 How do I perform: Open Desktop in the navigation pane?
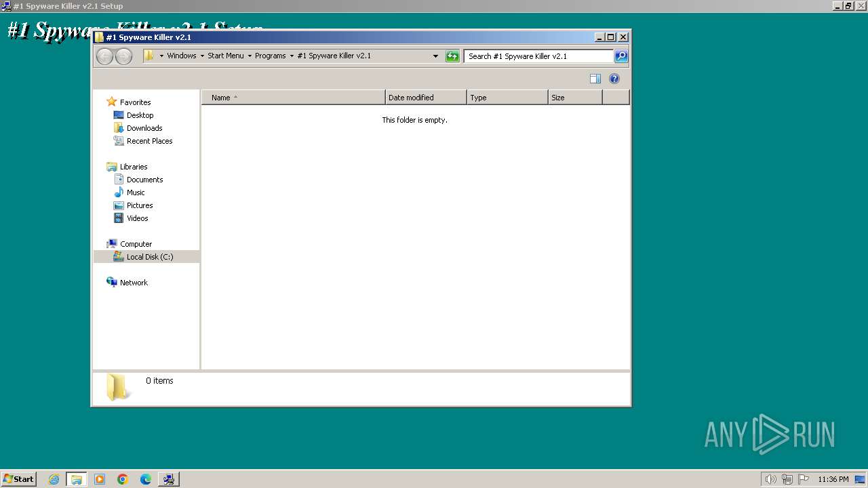[x=140, y=115]
